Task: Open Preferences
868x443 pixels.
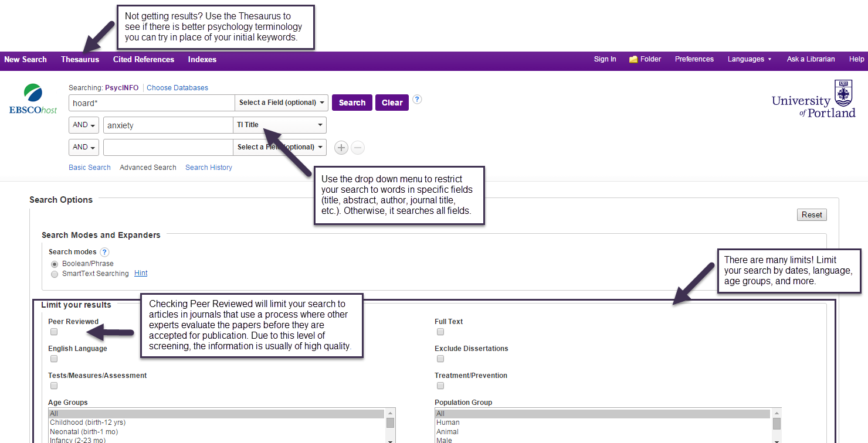Action: (x=694, y=59)
